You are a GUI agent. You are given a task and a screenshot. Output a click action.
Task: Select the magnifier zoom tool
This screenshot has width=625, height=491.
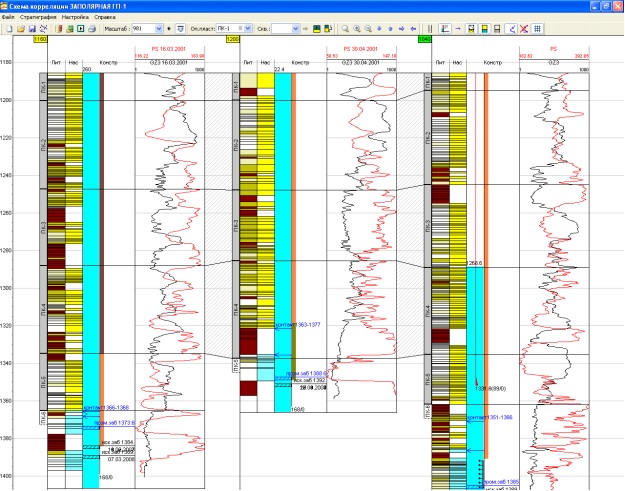pyautogui.click(x=345, y=29)
